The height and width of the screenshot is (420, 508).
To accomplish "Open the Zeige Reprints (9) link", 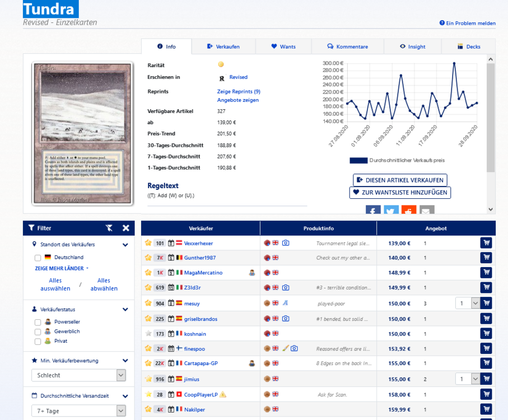I will [239, 91].
